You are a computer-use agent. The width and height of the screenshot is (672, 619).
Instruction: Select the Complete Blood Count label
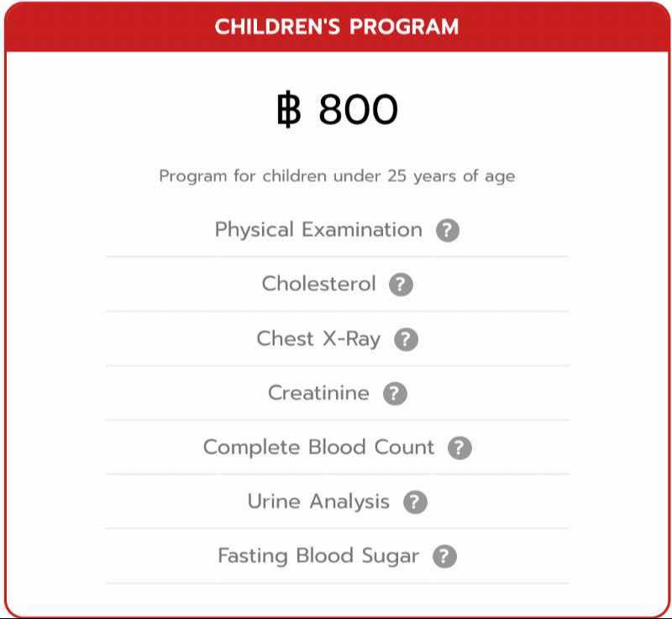pyautogui.click(x=318, y=448)
